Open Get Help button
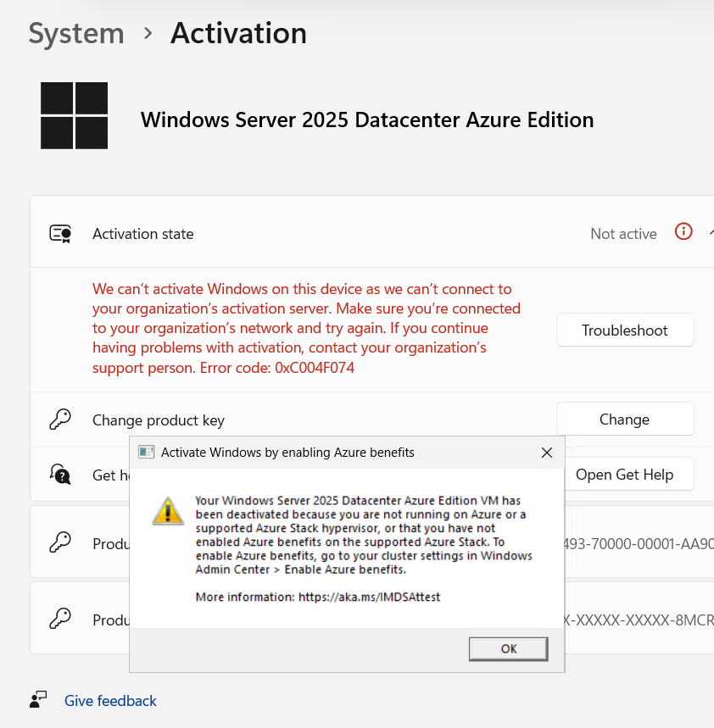This screenshot has width=714, height=728. click(629, 474)
